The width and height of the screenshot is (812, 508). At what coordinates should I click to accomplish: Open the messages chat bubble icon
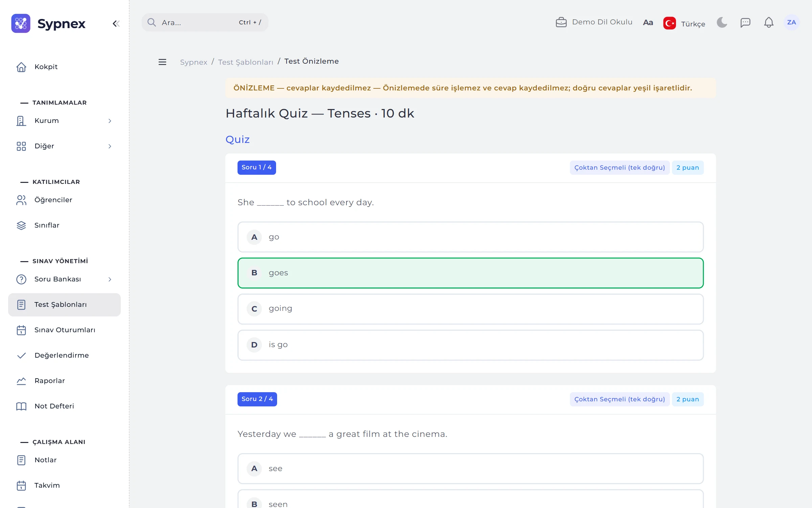pyautogui.click(x=745, y=23)
